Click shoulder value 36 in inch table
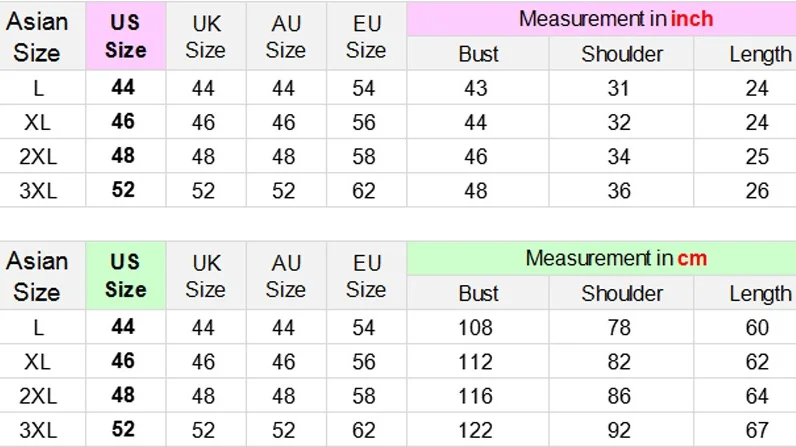This screenshot has height=447, width=796. (x=620, y=189)
